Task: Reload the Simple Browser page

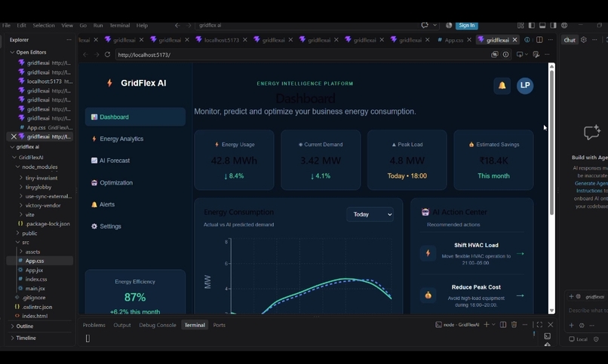Action: tap(107, 54)
